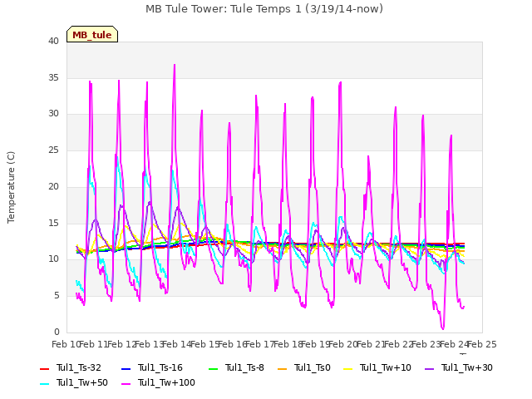Click the Feb 20 x-axis tick label
Image resolution: width=532 pixels, height=399 pixels.
click(342, 344)
